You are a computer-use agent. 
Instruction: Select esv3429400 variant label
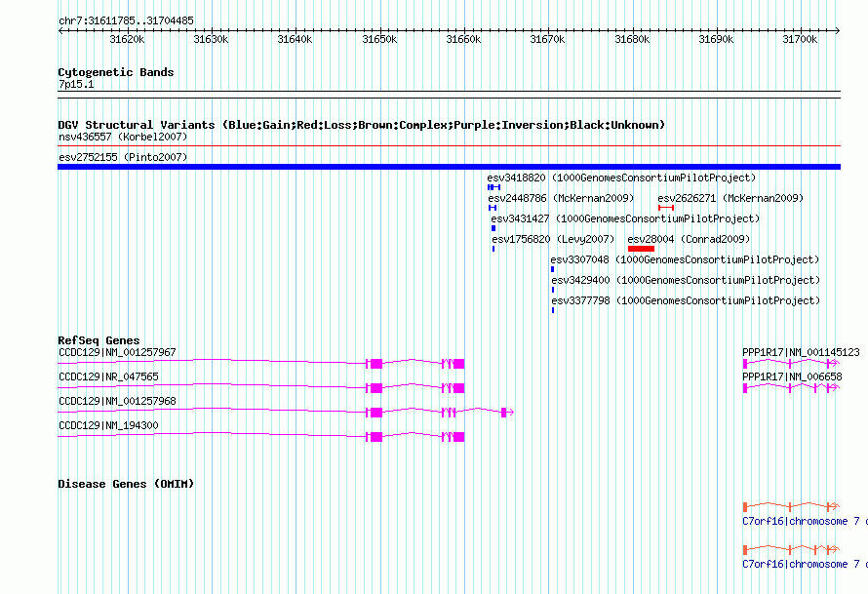pos(686,280)
